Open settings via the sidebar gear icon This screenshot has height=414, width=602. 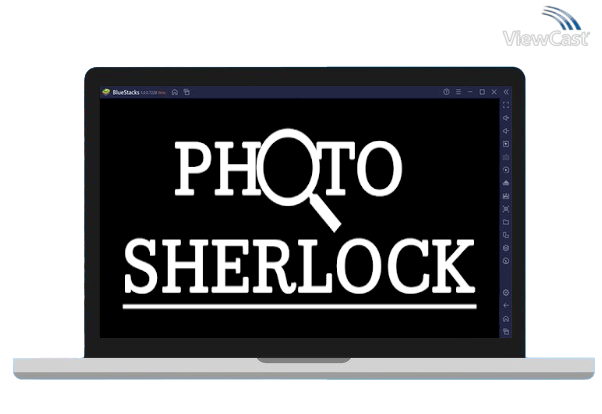(506, 293)
